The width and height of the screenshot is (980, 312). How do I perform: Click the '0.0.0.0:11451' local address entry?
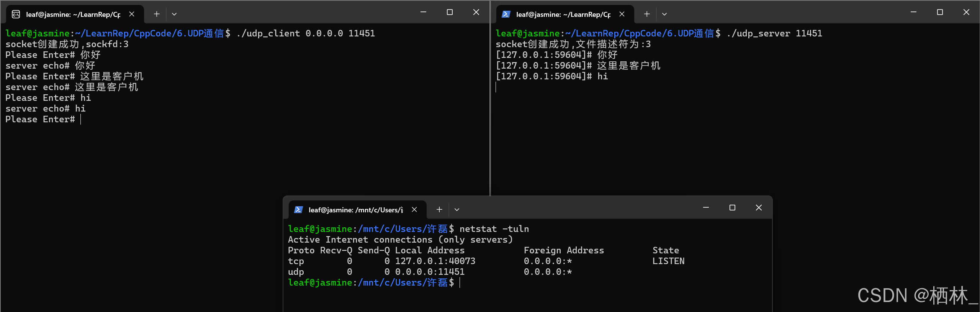pos(430,272)
